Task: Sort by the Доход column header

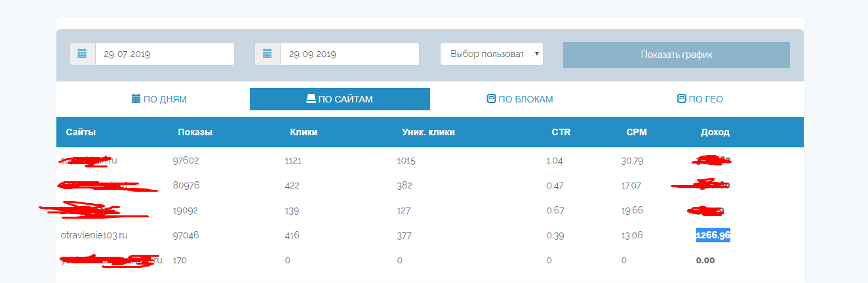Action: tap(715, 132)
